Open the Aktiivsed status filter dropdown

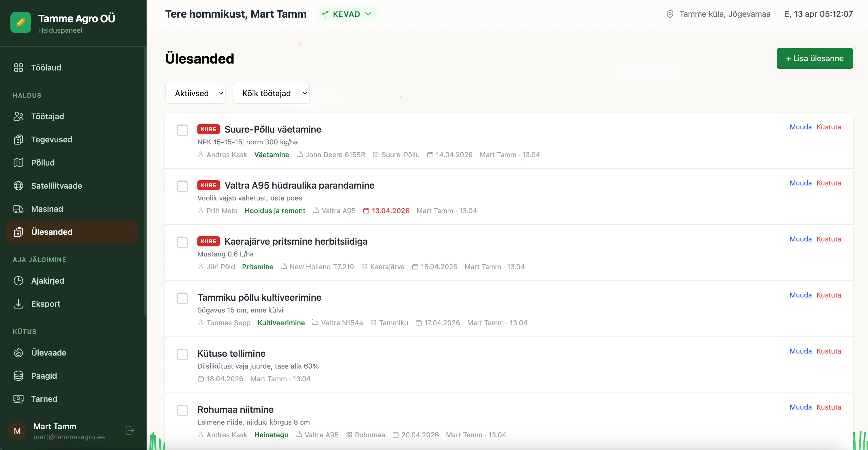(195, 93)
